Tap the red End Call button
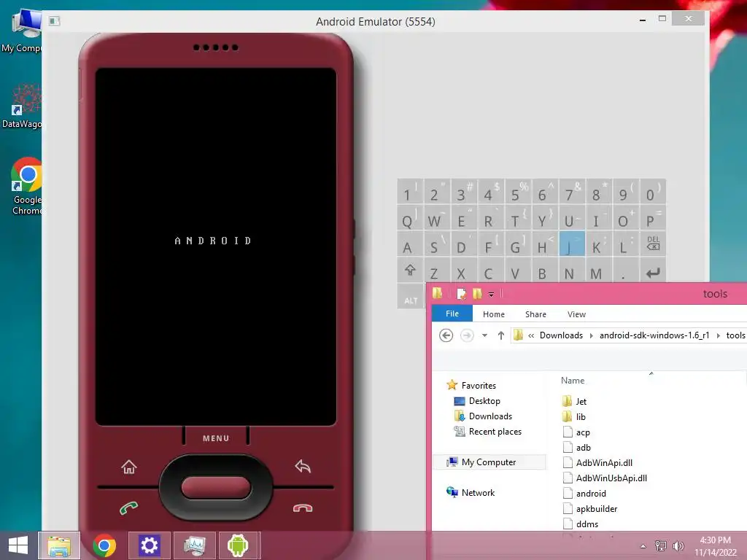 point(303,508)
